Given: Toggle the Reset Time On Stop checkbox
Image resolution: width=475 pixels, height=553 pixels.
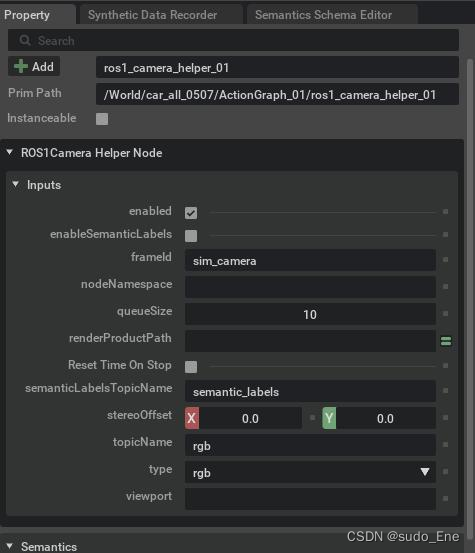Looking at the screenshot, I should [191, 366].
